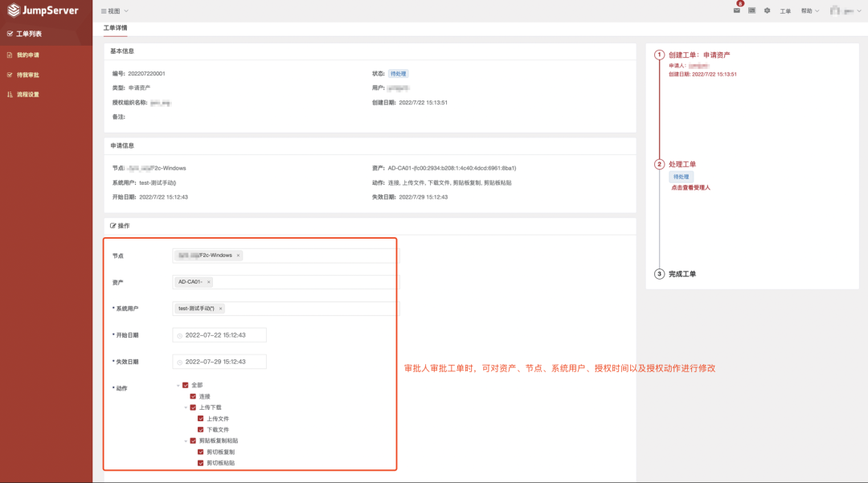The width and height of the screenshot is (868, 483).
Task: Collapse the 全部 tree node arrow
Action: click(178, 385)
